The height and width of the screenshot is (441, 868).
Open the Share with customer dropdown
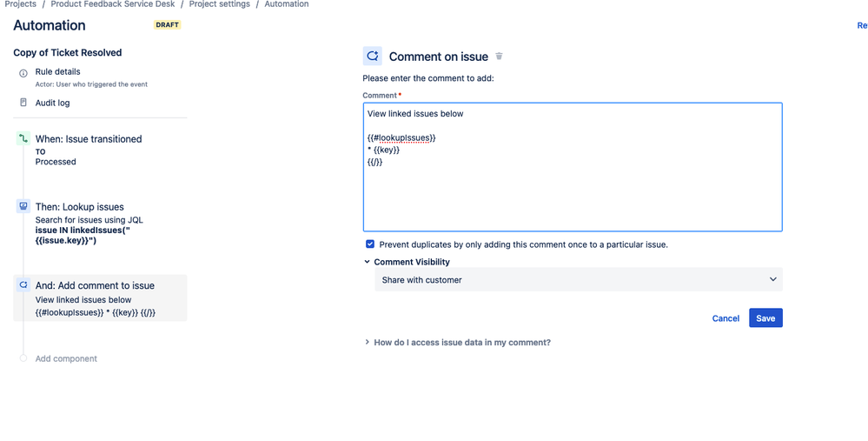579,280
